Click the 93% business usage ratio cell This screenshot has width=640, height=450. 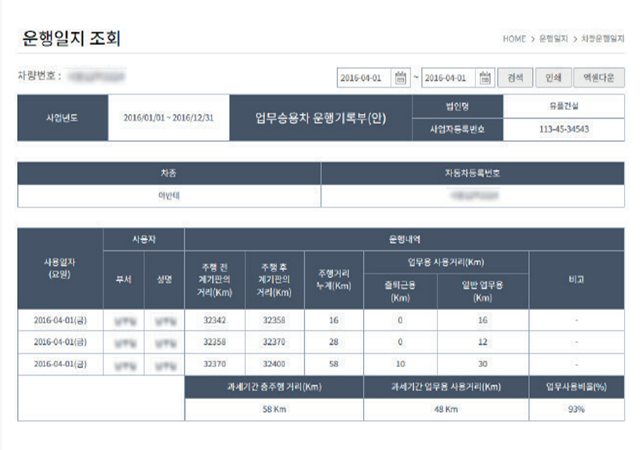[576, 409]
